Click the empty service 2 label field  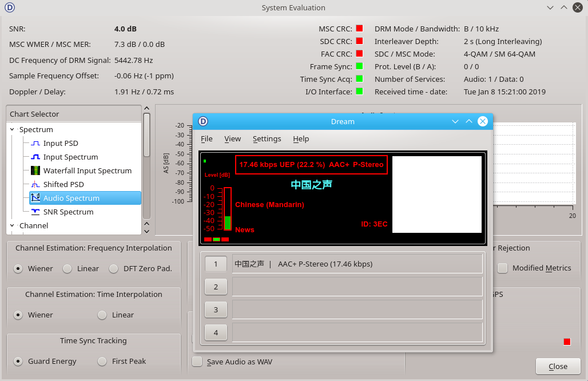point(357,287)
